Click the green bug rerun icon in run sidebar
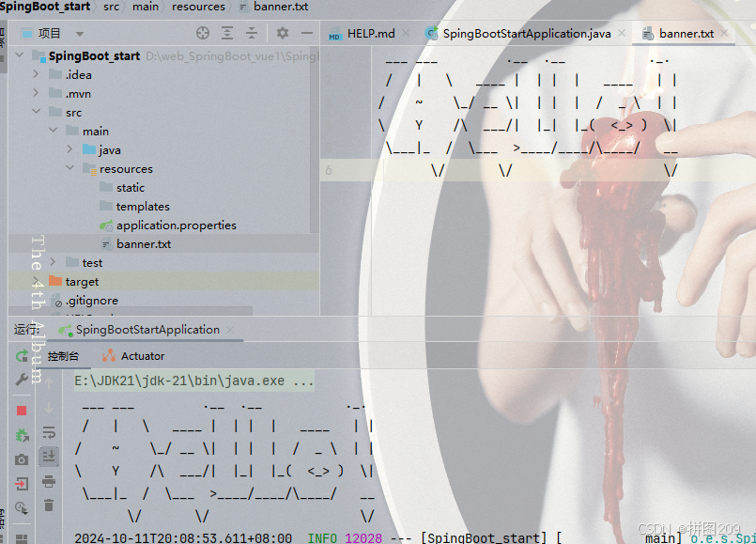Image resolution: width=756 pixels, height=544 pixels. pyautogui.click(x=22, y=435)
